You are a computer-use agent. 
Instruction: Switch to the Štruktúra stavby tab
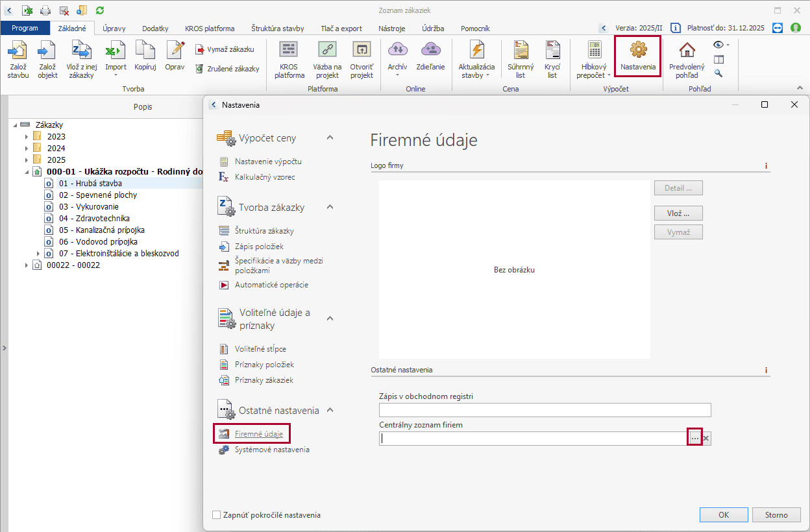tap(277, 29)
